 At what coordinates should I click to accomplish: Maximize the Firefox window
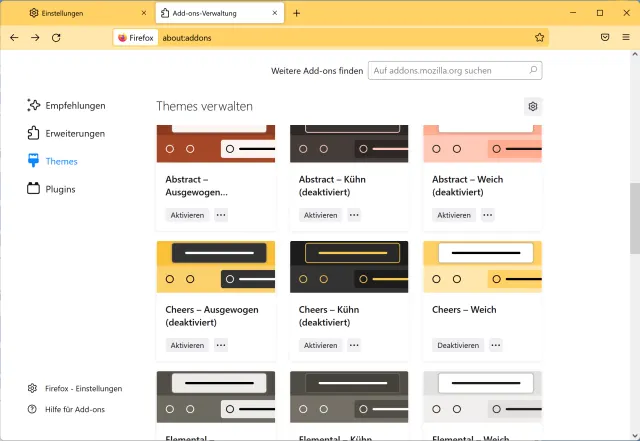(600, 13)
